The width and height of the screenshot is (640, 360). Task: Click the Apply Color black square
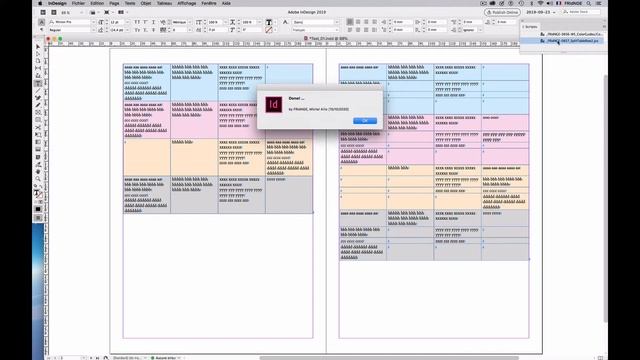click(38, 209)
